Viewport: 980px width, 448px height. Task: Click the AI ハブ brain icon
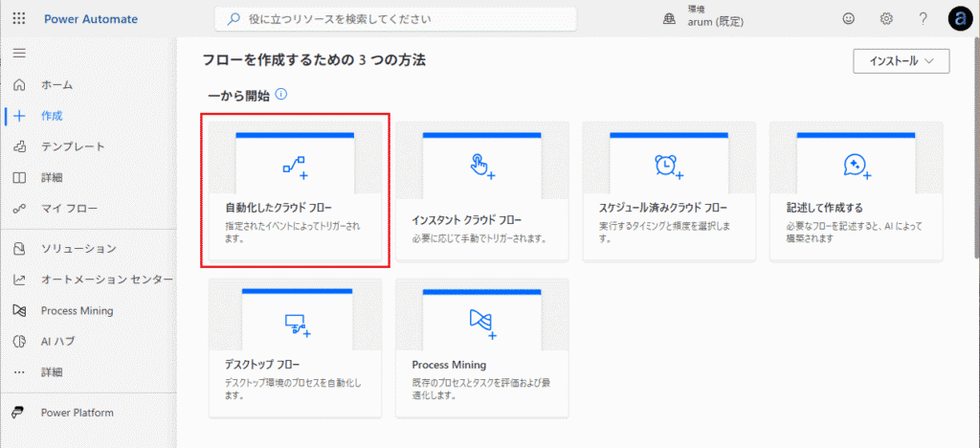19,341
